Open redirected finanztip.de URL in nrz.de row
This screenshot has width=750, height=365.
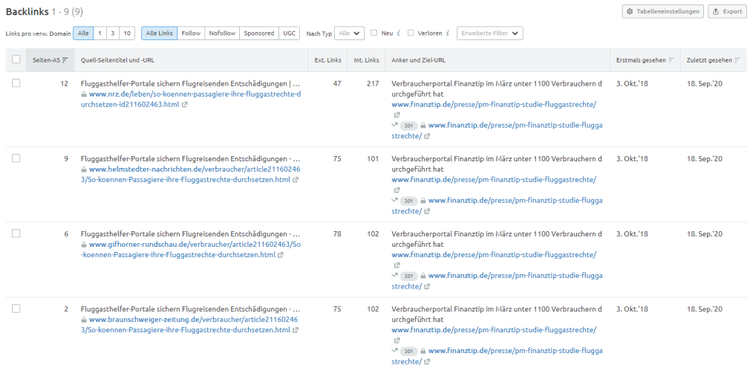click(497, 131)
